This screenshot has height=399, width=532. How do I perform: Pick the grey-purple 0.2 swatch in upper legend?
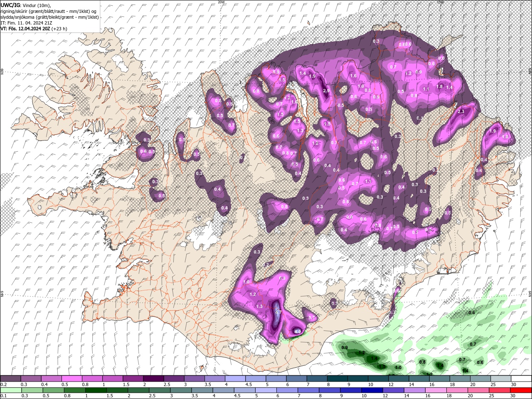pyautogui.click(x=10, y=379)
